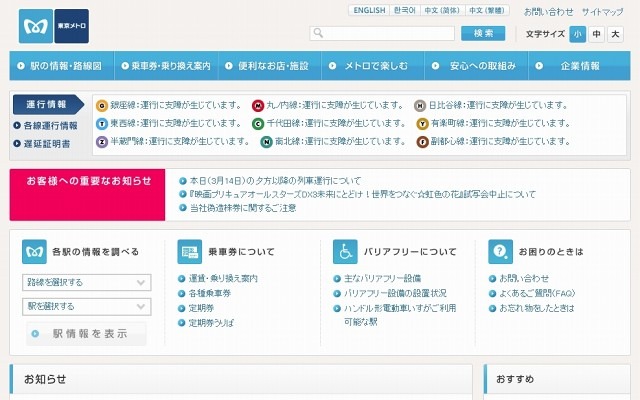Viewport: 640px width, 400px height.
Task: Click the question mark icon beside お困りのときは
Action: [x=500, y=252]
